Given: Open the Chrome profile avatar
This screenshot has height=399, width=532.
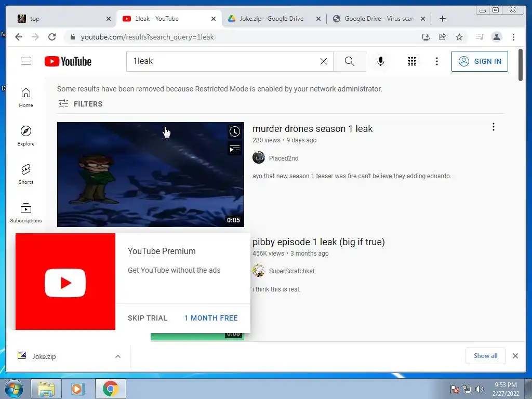Looking at the screenshot, I should point(496,37).
